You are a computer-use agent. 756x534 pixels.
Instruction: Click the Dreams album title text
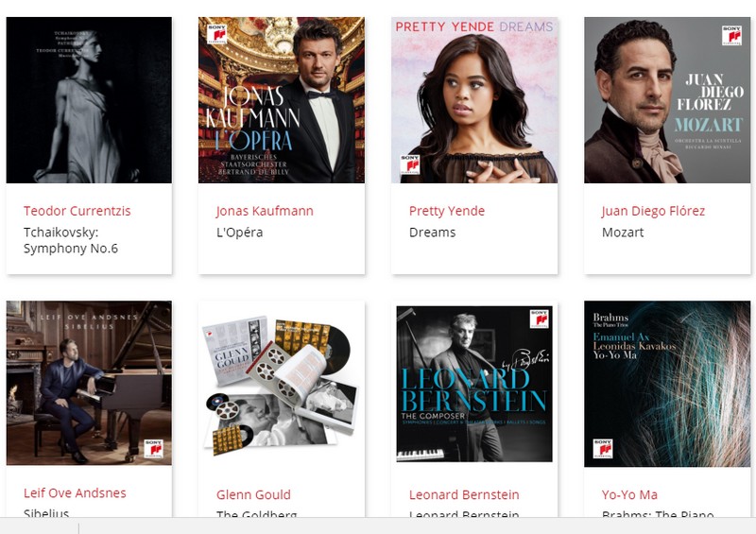pyautogui.click(x=433, y=233)
